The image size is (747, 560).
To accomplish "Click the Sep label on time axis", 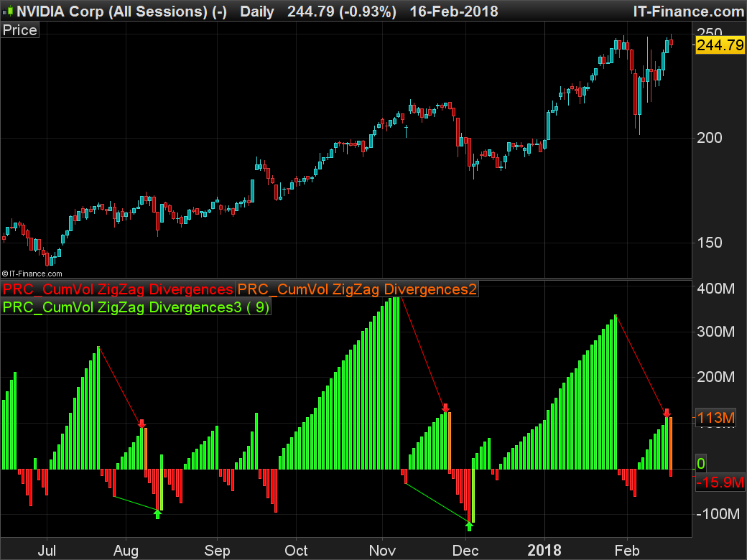I will pos(217,551).
